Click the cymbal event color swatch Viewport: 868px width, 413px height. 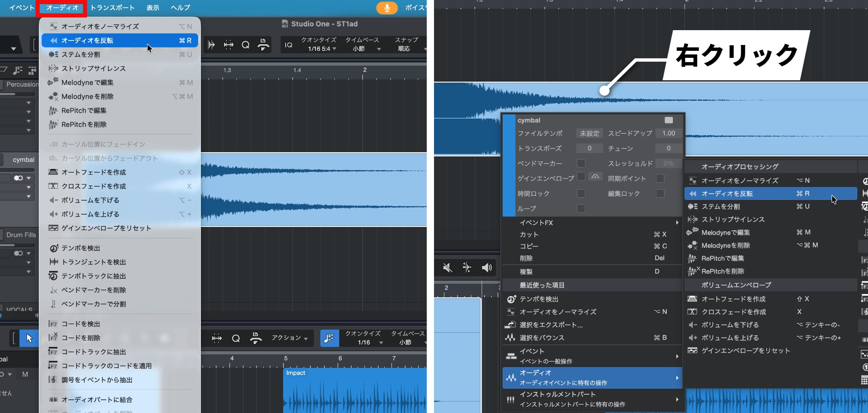(668, 120)
